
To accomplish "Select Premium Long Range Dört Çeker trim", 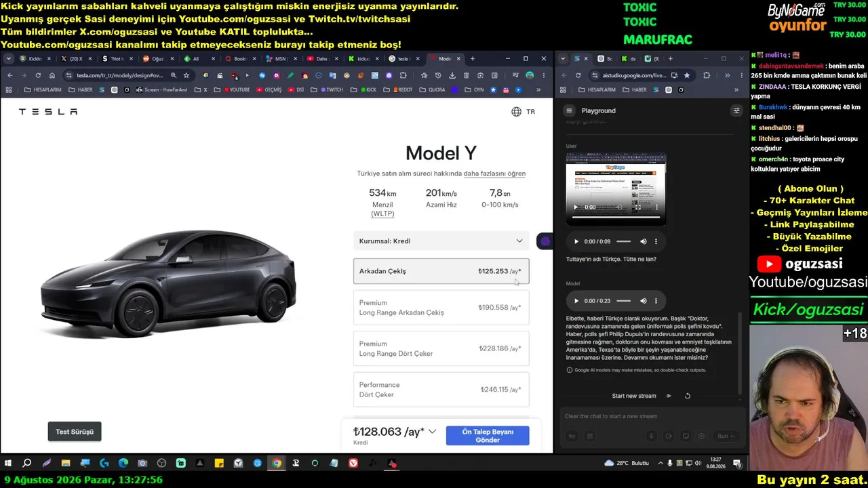I will click(441, 348).
